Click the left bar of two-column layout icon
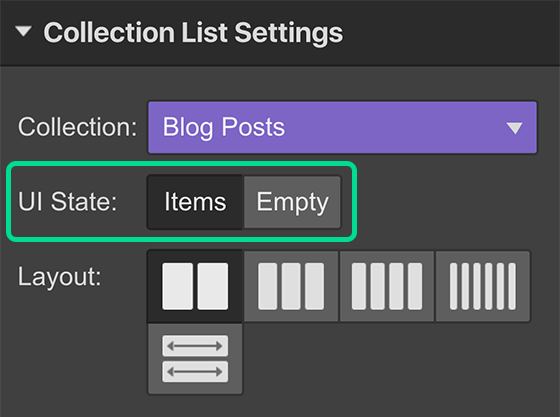The image size is (560, 417). (178, 286)
